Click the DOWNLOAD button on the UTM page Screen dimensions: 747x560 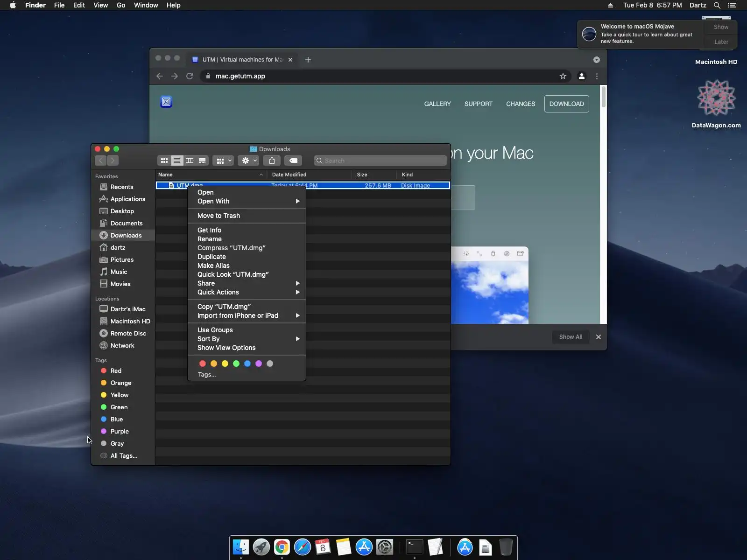coord(567,104)
